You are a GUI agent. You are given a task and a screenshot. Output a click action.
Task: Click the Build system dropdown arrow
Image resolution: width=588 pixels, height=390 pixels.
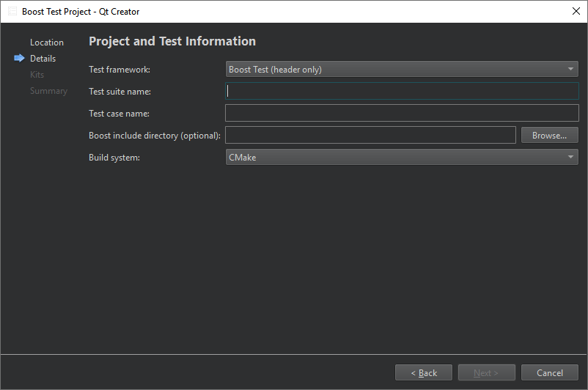coord(570,157)
